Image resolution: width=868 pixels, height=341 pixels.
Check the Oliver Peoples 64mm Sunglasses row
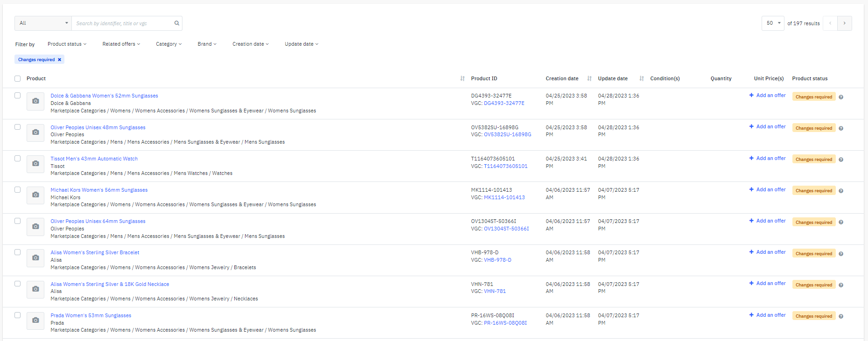[17, 221]
